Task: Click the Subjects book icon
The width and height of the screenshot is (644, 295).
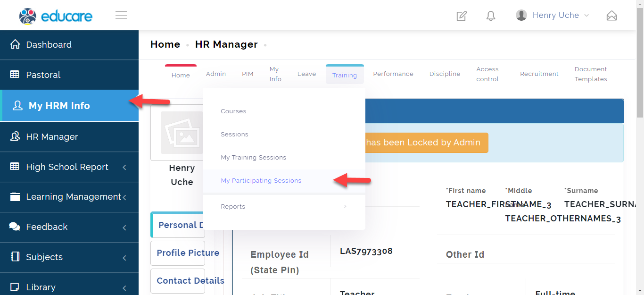Action: [x=15, y=257]
